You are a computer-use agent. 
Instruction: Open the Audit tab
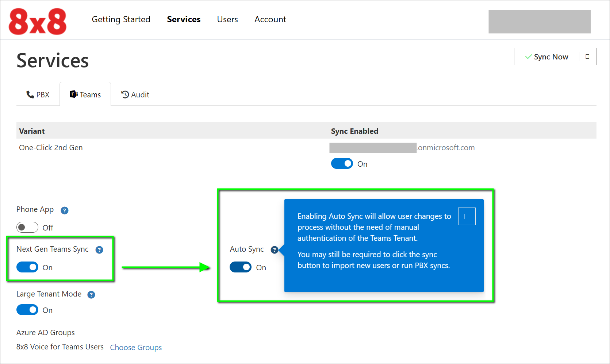[x=135, y=94]
